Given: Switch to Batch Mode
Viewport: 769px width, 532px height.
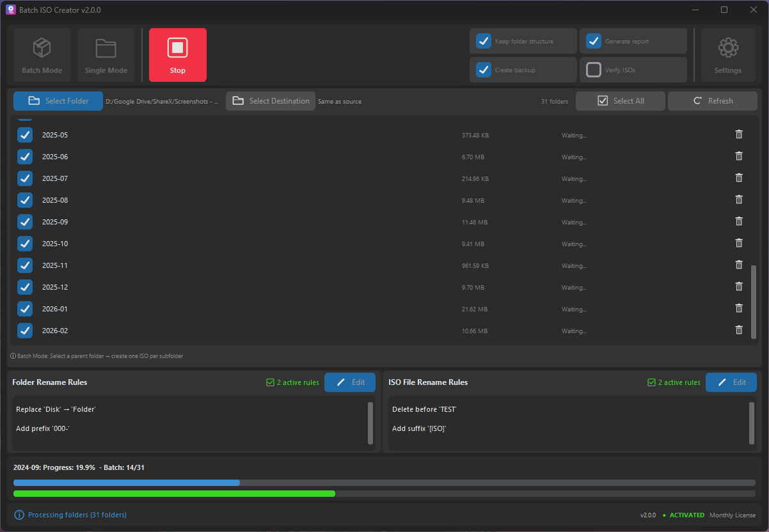Looking at the screenshot, I should (42, 55).
